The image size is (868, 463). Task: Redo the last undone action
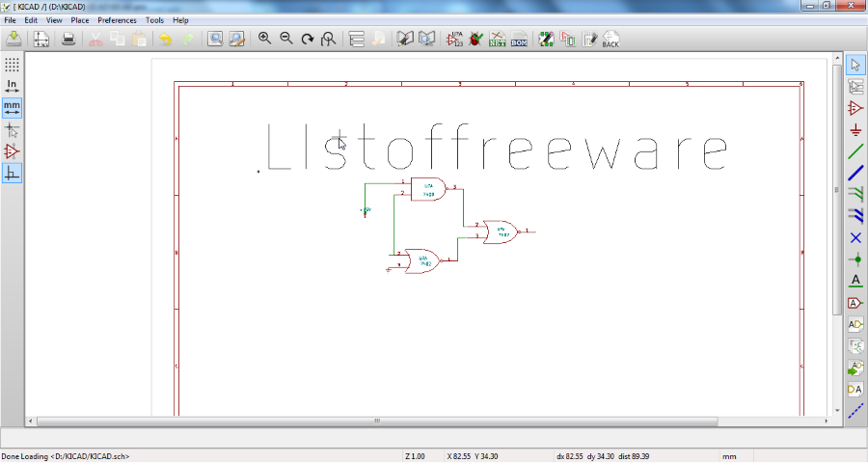(x=188, y=39)
